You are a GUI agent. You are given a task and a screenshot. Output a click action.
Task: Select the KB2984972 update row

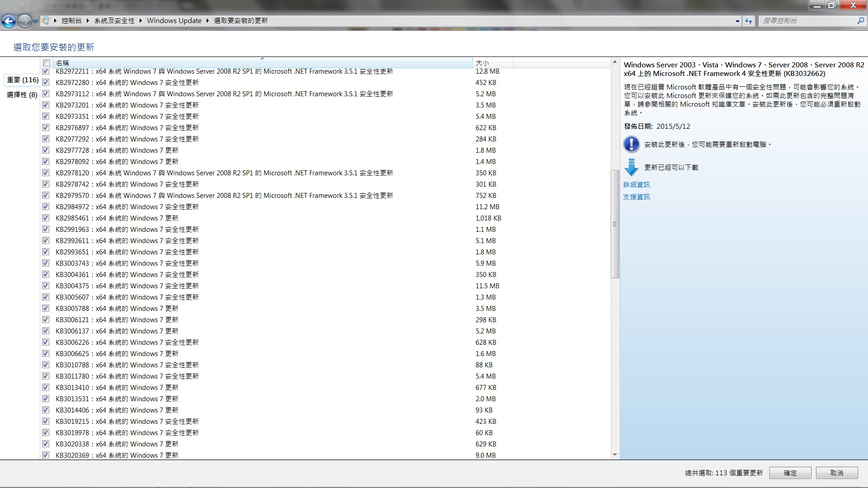pyautogui.click(x=325, y=207)
